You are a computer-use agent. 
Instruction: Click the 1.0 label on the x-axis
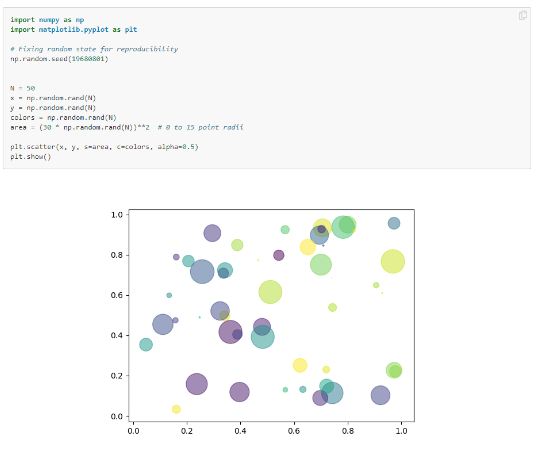point(401,431)
